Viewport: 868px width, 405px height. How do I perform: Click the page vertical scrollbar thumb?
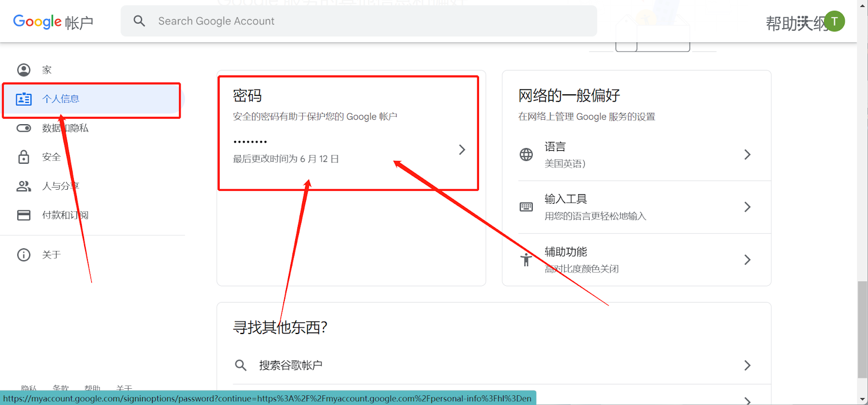(x=863, y=330)
